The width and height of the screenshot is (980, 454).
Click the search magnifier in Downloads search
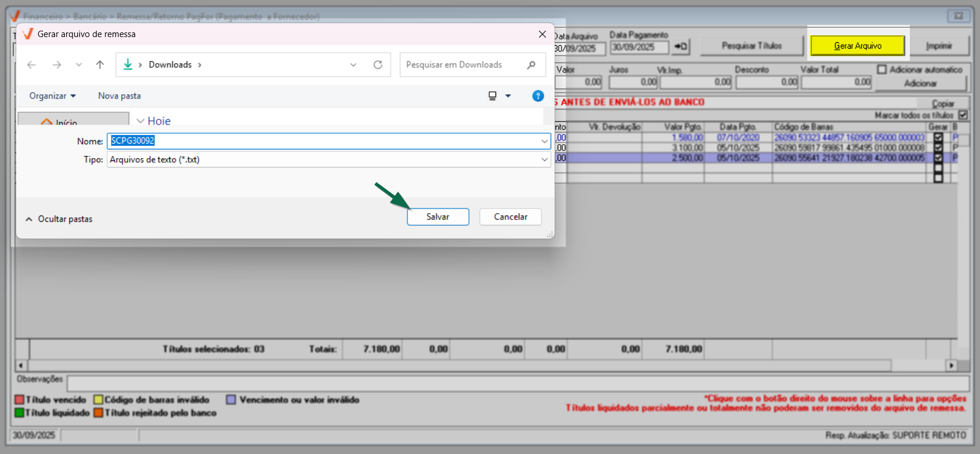pyautogui.click(x=531, y=65)
